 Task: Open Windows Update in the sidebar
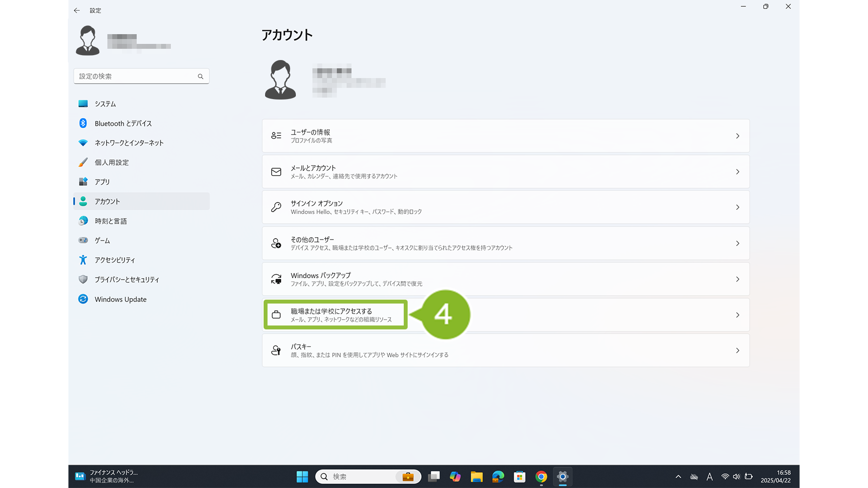point(142,299)
